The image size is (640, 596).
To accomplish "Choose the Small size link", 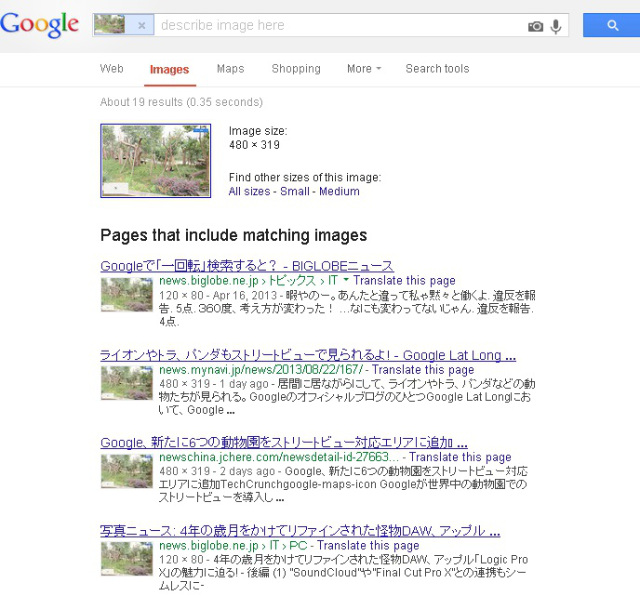I will pos(295,191).
